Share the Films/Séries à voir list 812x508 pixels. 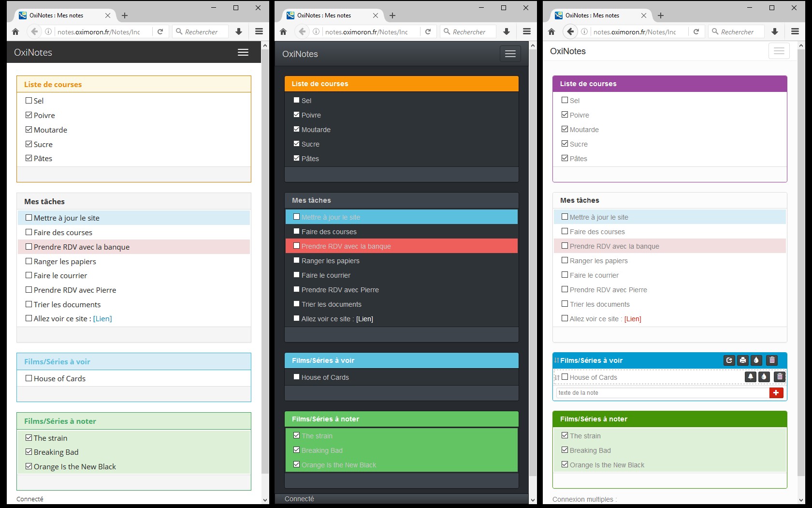click(x=729, y=360)
